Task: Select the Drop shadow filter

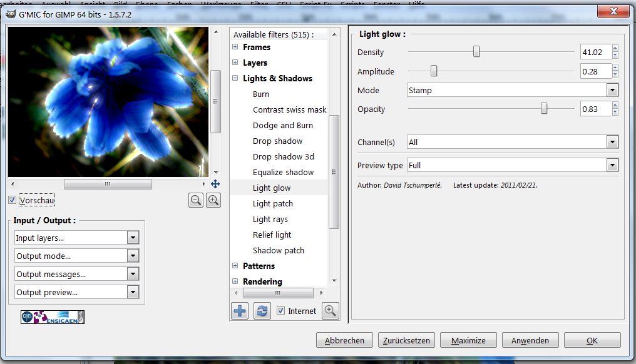Action: tap(277, 141)
